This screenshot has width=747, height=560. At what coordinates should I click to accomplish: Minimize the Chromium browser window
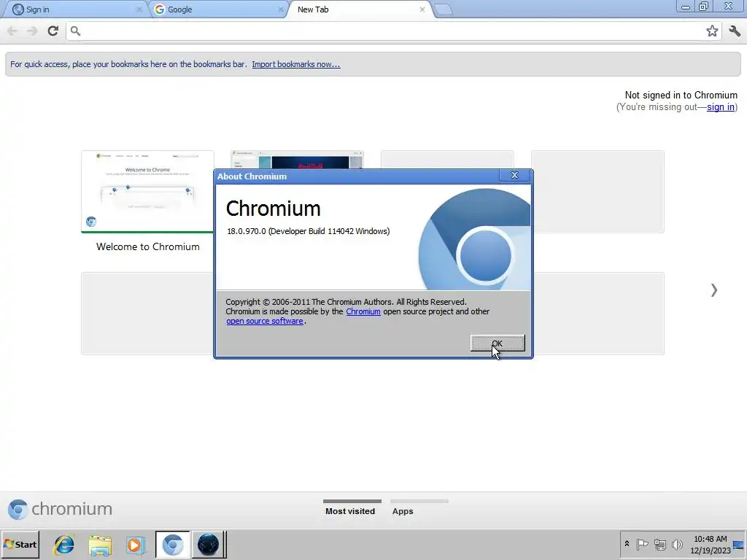686,7
